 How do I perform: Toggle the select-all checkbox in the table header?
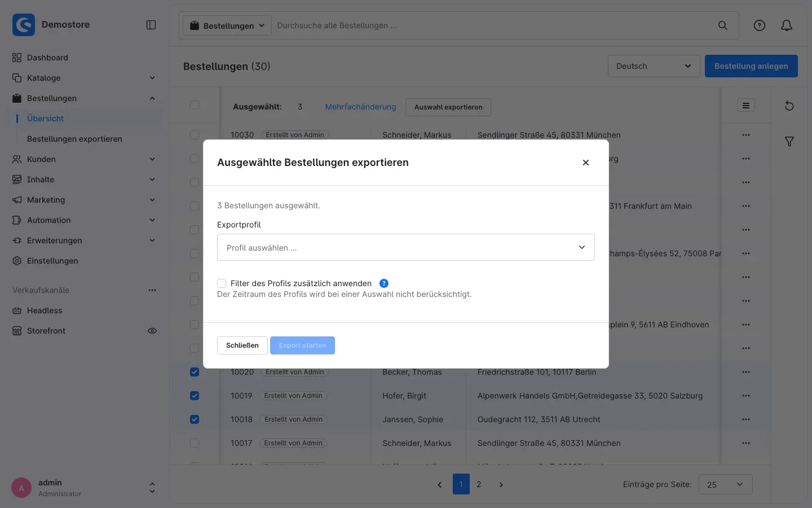pos(195,105)
